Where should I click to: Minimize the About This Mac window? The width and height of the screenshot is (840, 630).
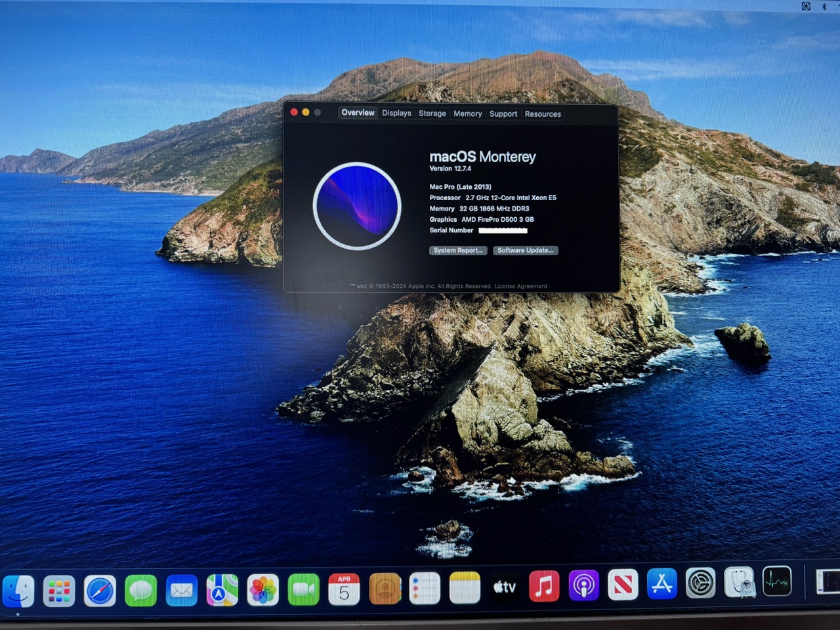[306, 112]
